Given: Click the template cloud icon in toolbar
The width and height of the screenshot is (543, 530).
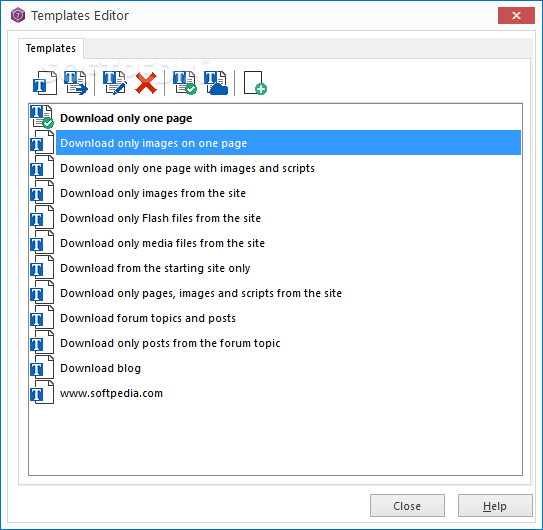Looking at the screenshot, I should coord(216,83).
